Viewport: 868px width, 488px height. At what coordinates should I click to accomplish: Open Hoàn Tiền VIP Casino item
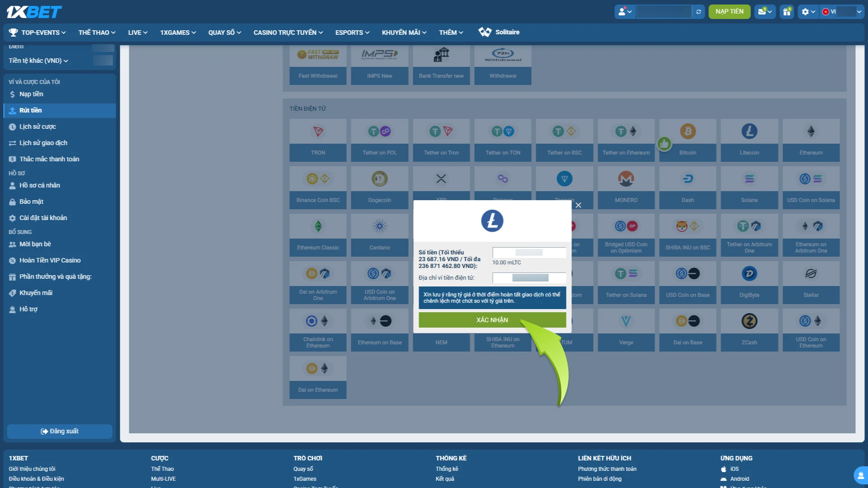[59, 260]
